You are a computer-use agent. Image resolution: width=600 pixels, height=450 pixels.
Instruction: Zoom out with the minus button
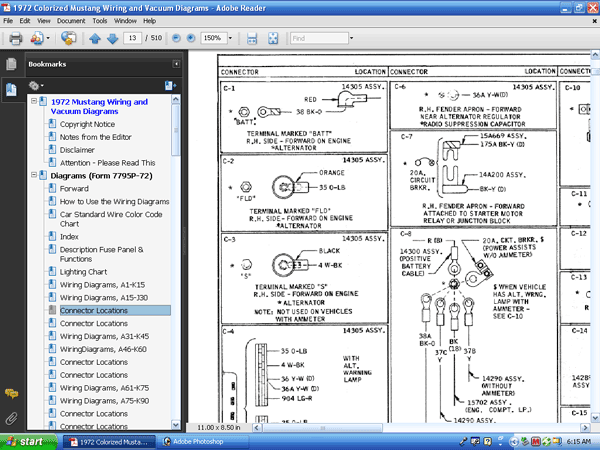pyautogui.click(x=176, y=38)
